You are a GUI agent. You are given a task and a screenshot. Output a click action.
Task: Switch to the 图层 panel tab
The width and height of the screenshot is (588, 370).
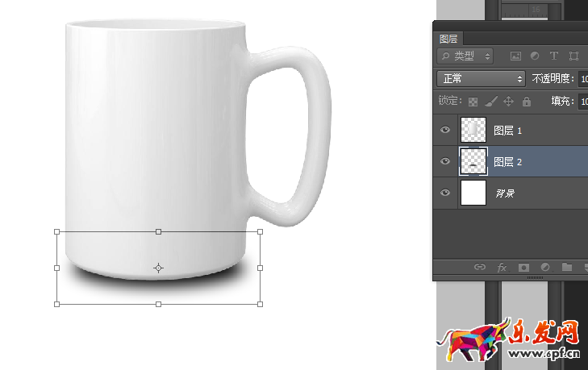point(447,39)
